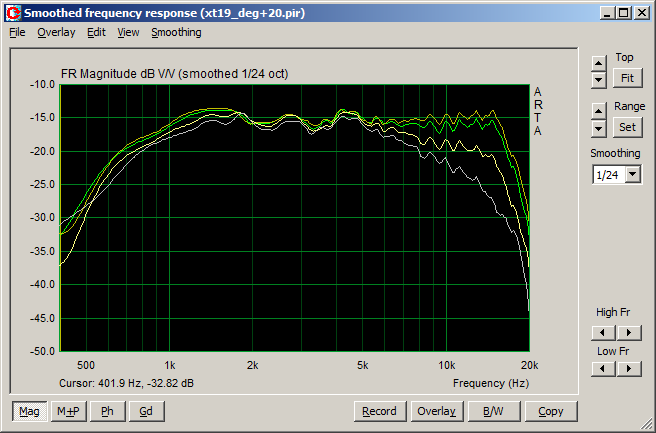Open the File menu
This screenshot has width=656, height=433.
(17, 32)
